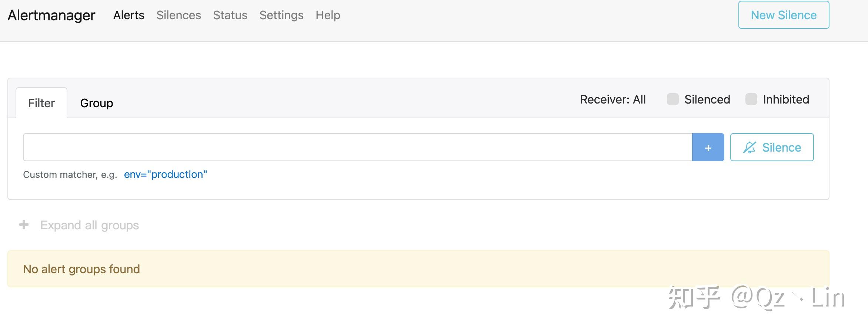
Task: Click the New Silence button
Action: click(784, 15)
